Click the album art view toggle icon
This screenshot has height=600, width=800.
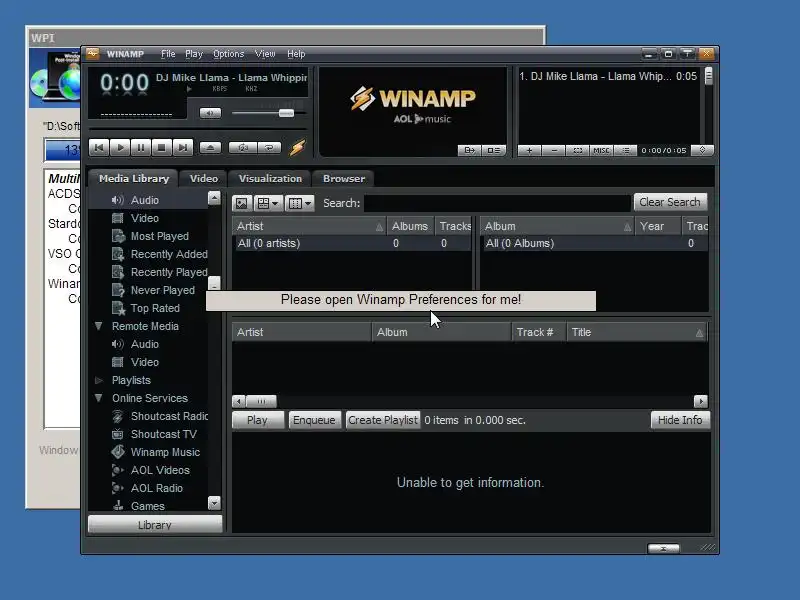point(242,204)
